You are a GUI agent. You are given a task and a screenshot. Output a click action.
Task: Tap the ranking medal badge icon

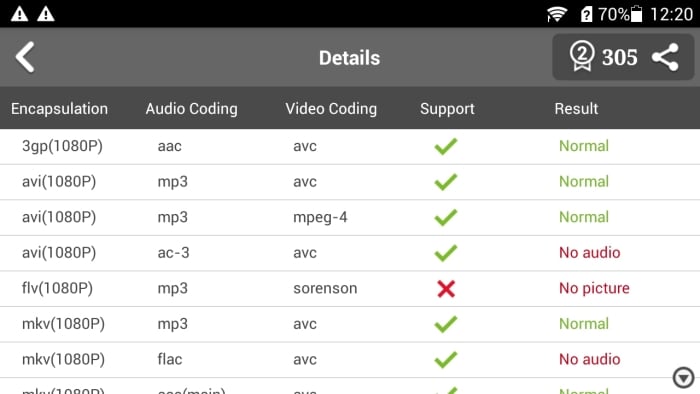pyautogui.click(x=582, y=56)
